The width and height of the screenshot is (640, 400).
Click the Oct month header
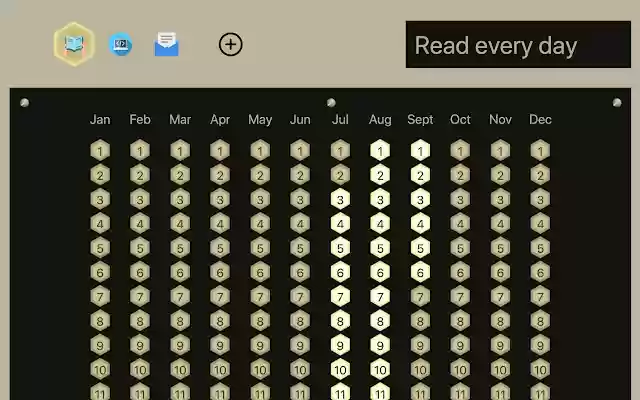(x=460, y=120)
